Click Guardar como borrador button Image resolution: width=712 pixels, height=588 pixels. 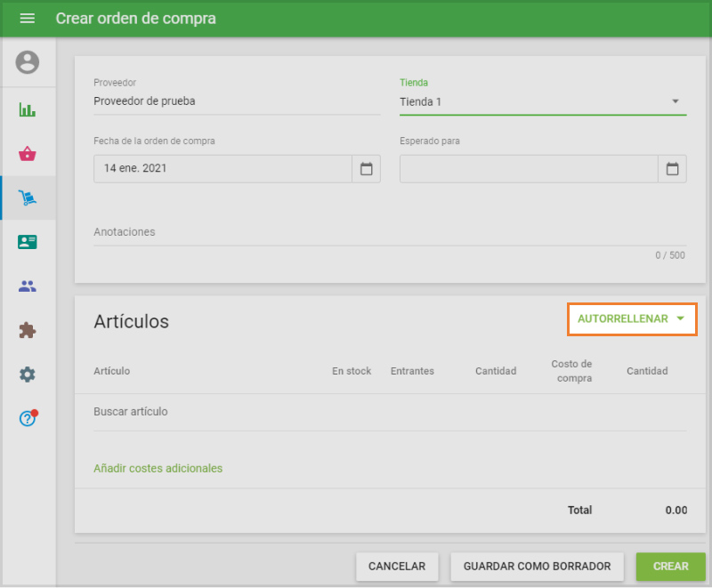[537, 567]
